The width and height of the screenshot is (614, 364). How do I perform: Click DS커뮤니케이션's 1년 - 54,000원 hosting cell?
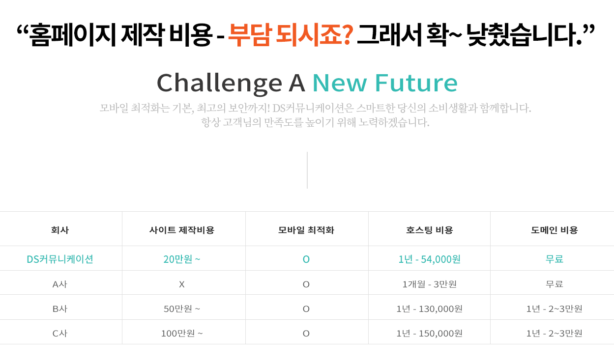[x=430, y=259]
